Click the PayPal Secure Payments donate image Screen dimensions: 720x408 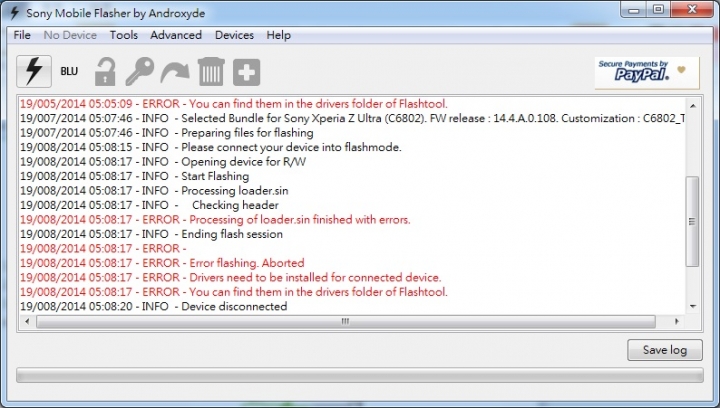pos(647,73)
